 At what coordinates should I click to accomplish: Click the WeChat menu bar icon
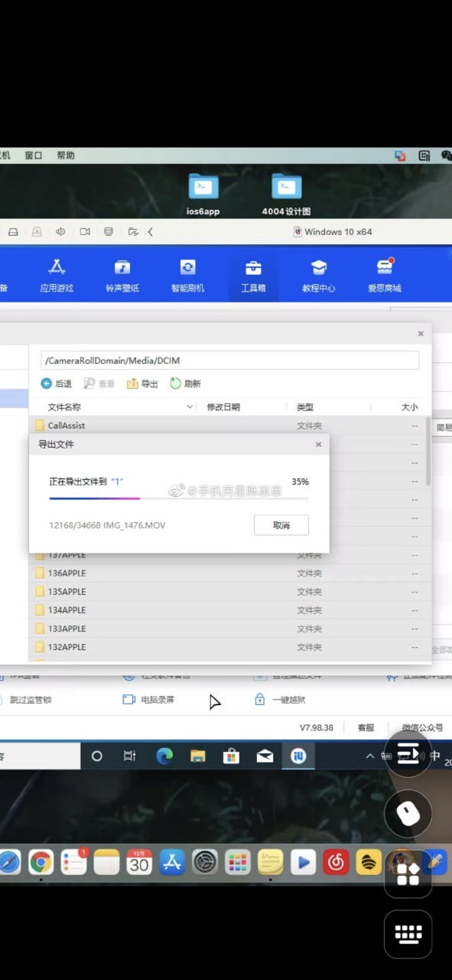447,155
